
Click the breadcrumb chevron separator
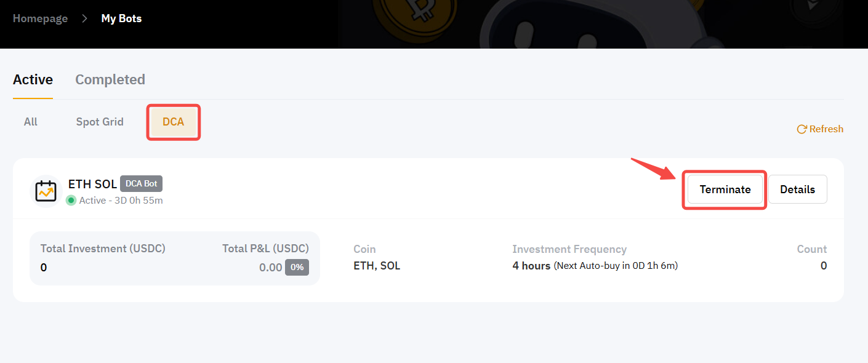tap(84, 18)
